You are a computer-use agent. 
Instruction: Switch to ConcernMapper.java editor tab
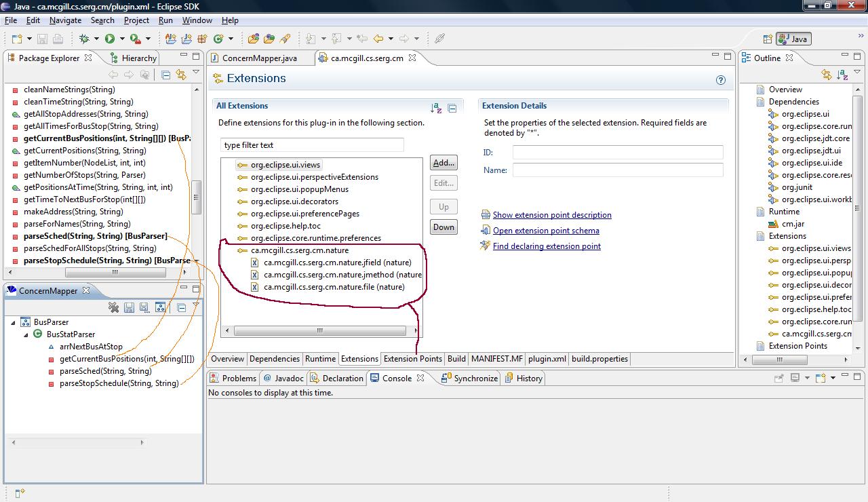pos(260,58)
